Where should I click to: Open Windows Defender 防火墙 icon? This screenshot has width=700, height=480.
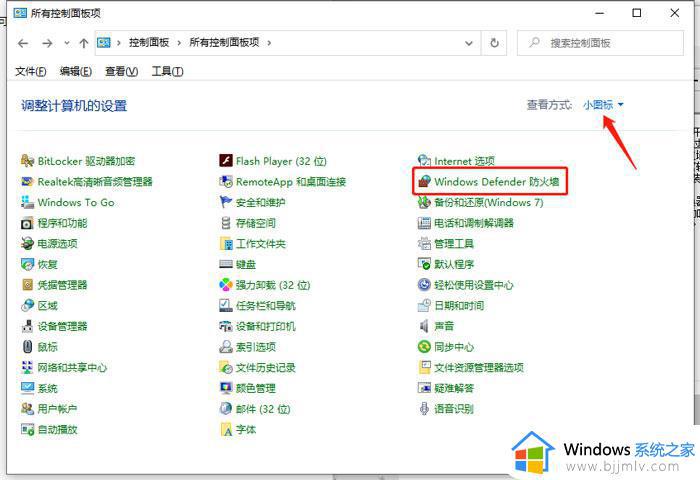pos(424,182)
